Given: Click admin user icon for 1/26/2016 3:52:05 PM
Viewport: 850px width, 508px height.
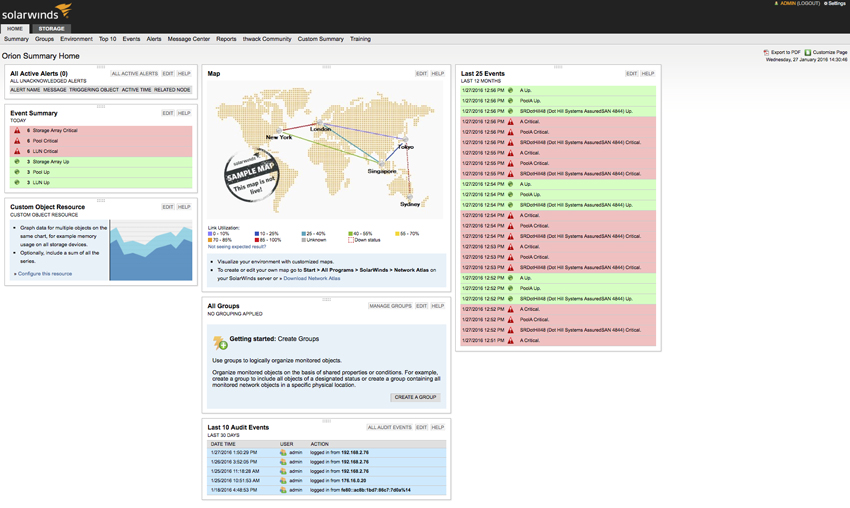Looking at the screenshot, I should tap(283, 462).
